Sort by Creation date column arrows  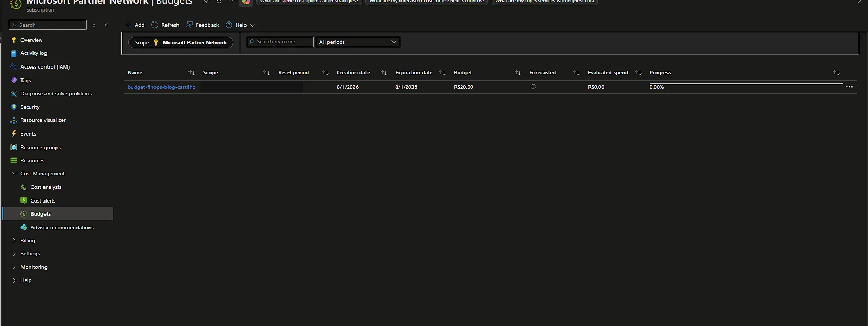[384, 73]
